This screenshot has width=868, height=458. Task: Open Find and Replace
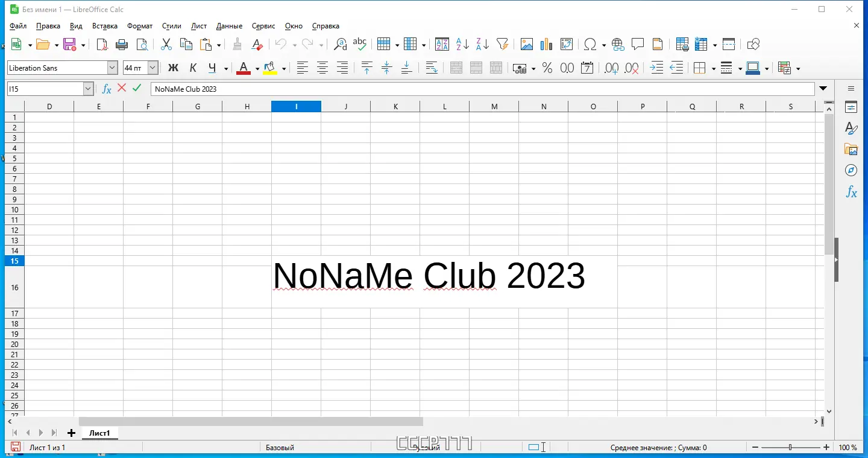pos(341,44)
